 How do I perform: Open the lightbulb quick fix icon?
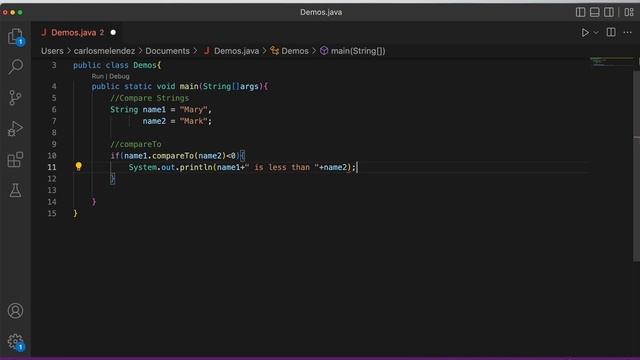coord(78,166)
